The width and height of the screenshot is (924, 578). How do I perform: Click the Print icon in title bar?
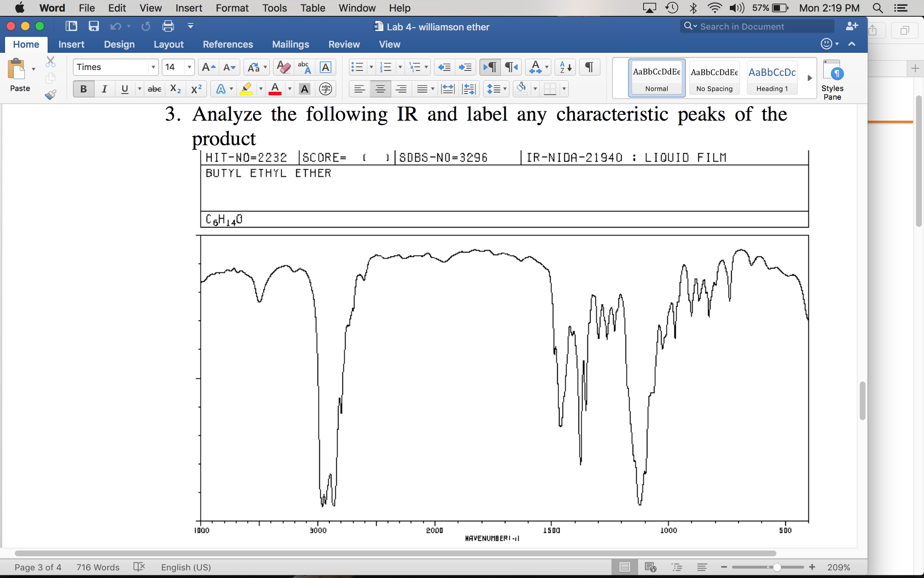pyautogui.click(x=168, y=26)
